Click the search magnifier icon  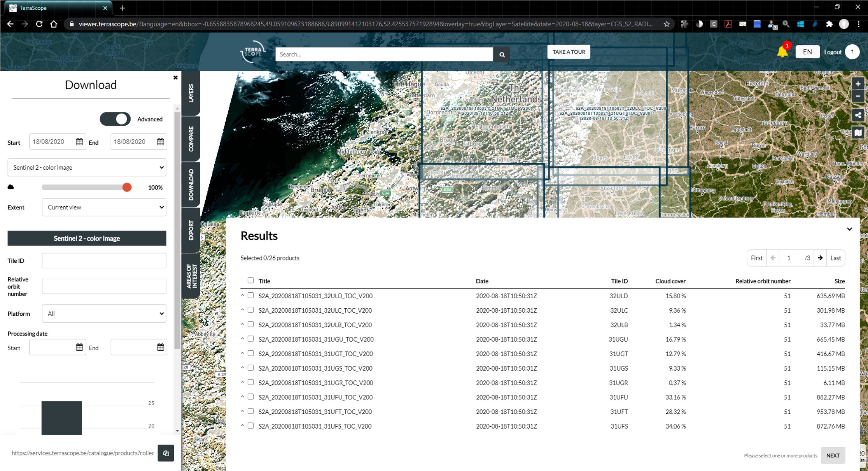coord(502,54)
